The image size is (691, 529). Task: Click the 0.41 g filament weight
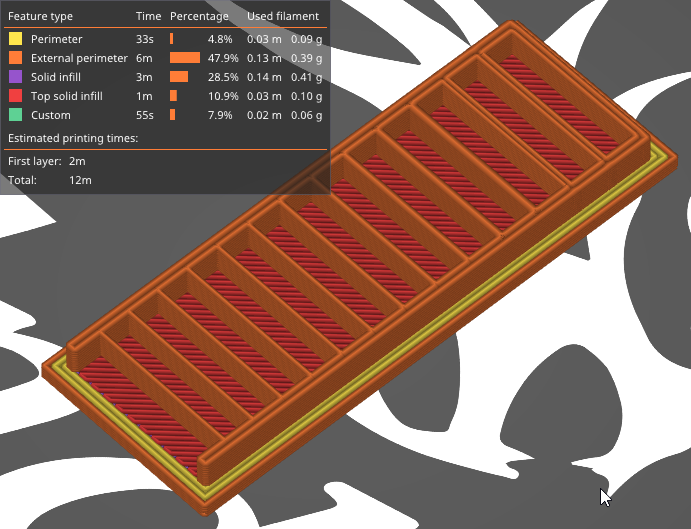pos(306,77)
